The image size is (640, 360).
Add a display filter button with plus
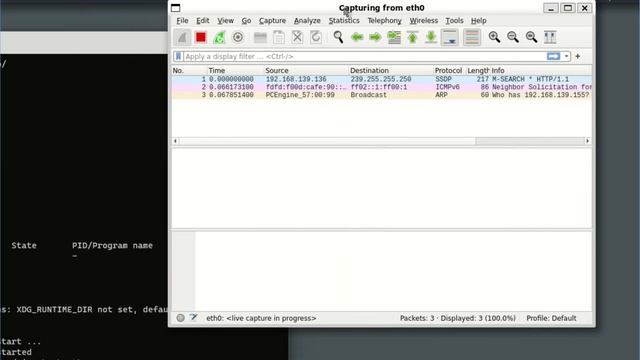tap(578, 56)
